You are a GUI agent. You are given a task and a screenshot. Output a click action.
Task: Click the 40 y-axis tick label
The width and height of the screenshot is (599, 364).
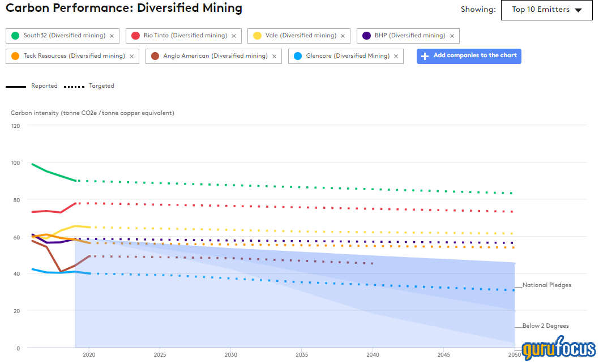click(x=16, y=274)
